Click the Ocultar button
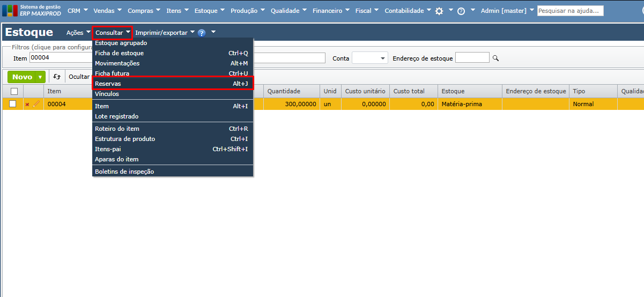The image size is (644, 297). [79, 77]
